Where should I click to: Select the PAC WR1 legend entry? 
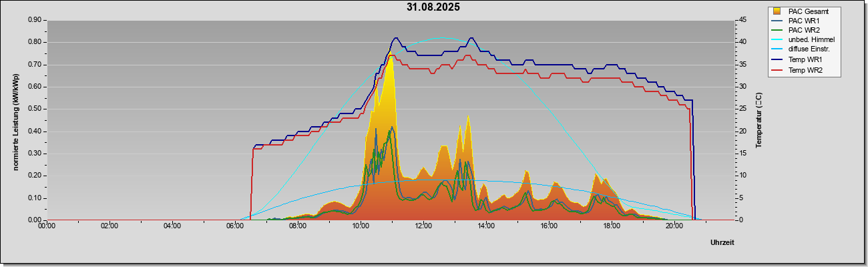(x=797, y=21)
